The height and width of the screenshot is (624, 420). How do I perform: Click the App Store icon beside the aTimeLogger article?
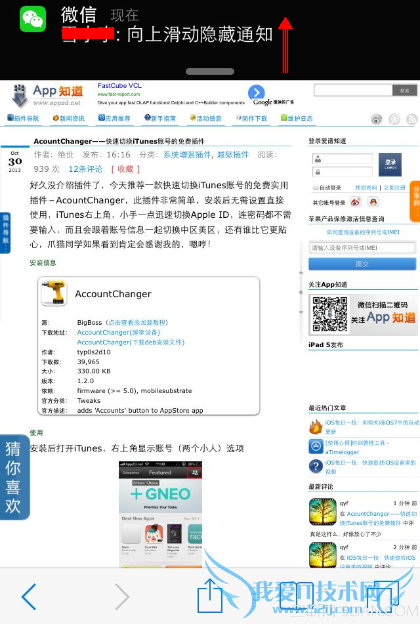(x=316, y=446)
